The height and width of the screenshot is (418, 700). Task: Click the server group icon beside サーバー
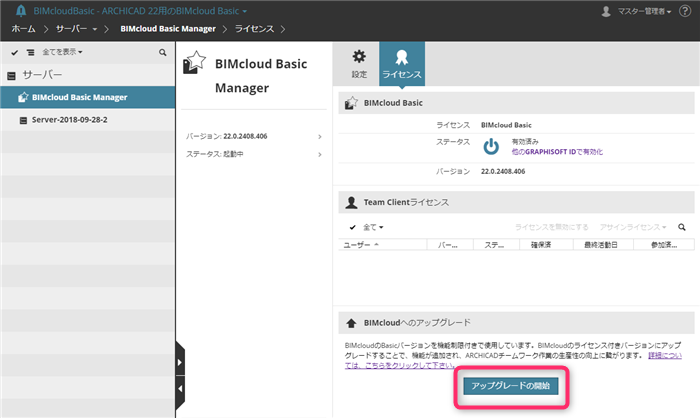[x=12, y=75]
